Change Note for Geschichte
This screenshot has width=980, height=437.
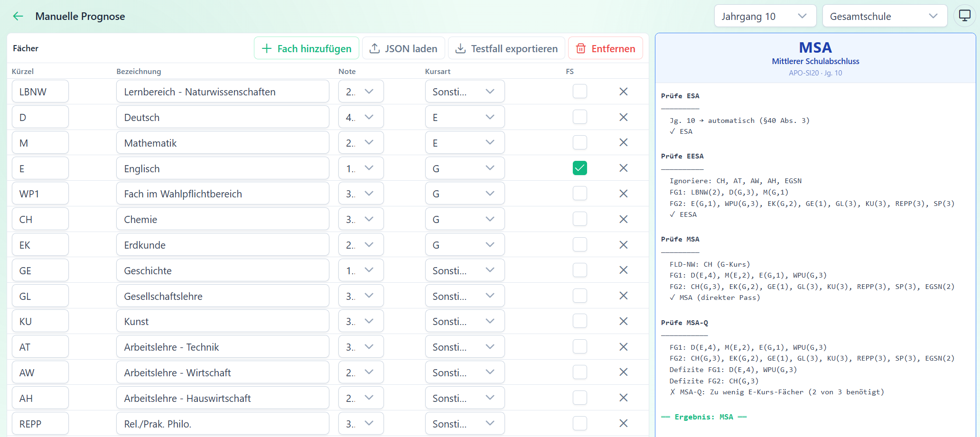click(x=361, y=270)
